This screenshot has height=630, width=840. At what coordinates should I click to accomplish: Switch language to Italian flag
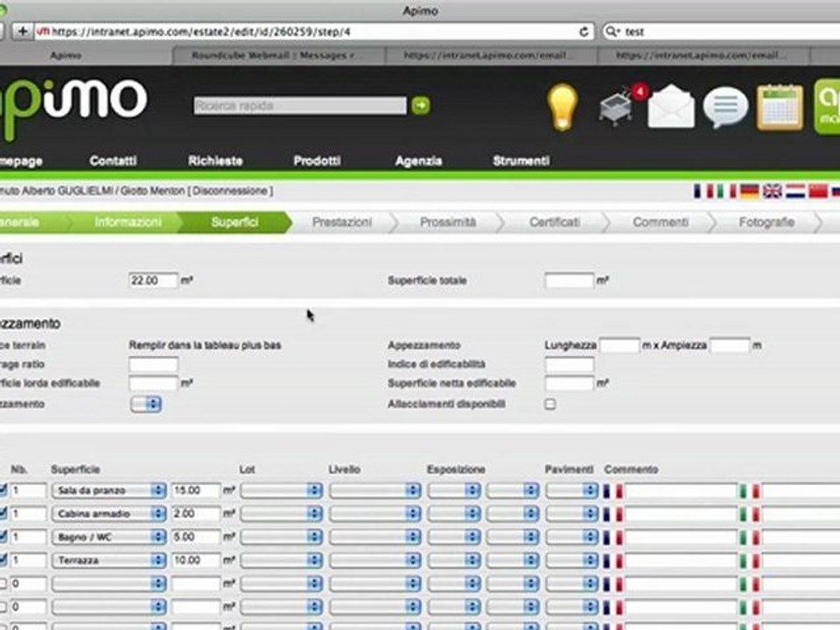[726, 191]
